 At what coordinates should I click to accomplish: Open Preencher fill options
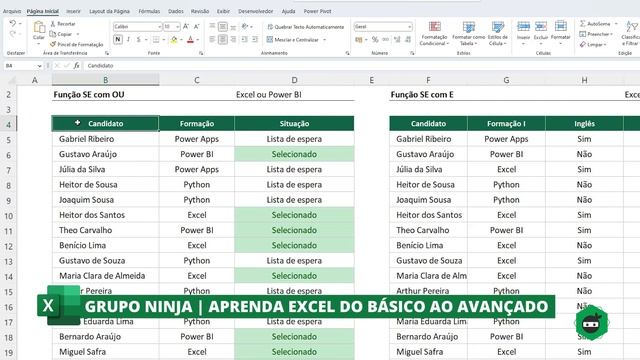pos(596,34)
